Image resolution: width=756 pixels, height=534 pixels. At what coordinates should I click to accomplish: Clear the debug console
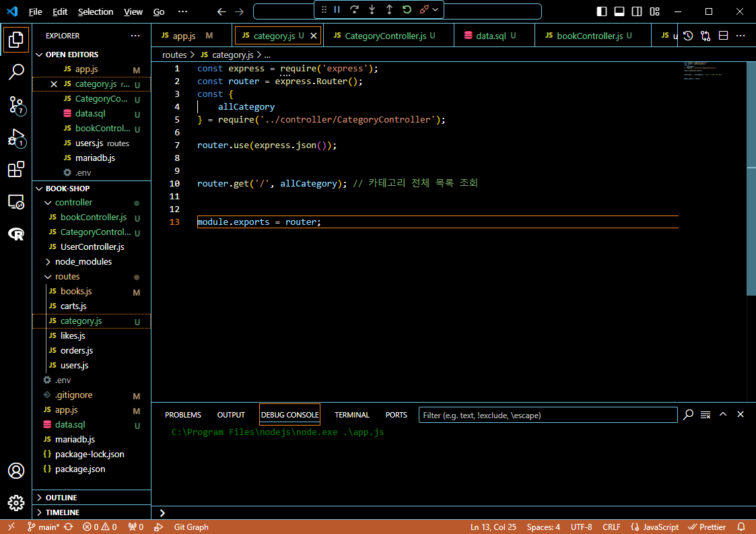706,415
